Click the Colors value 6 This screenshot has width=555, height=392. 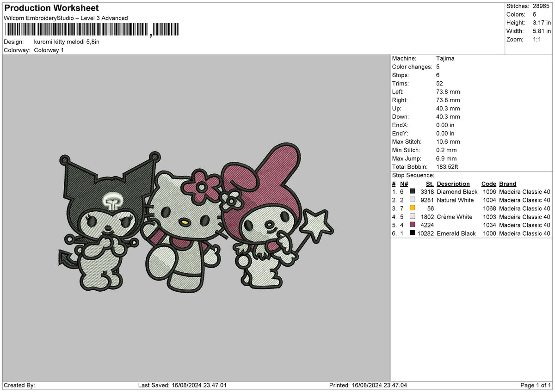(x=535, y=14)
